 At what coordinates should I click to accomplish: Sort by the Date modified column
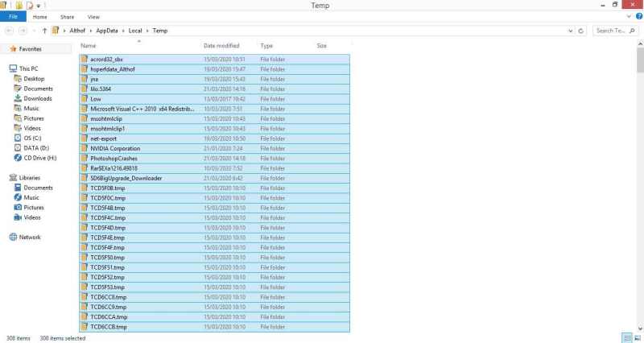(x=221, y=46)
